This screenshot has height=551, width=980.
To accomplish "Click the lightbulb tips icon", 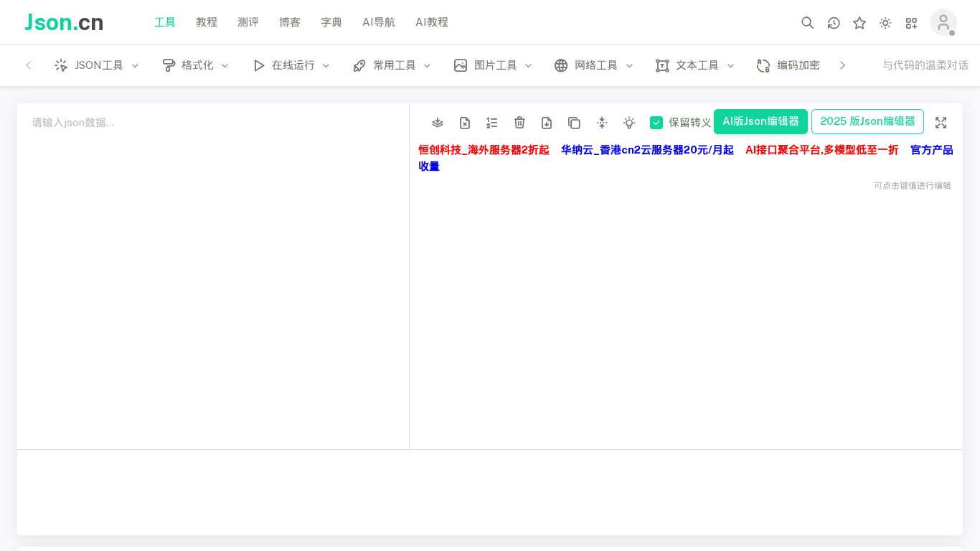I will click(629, 123).
